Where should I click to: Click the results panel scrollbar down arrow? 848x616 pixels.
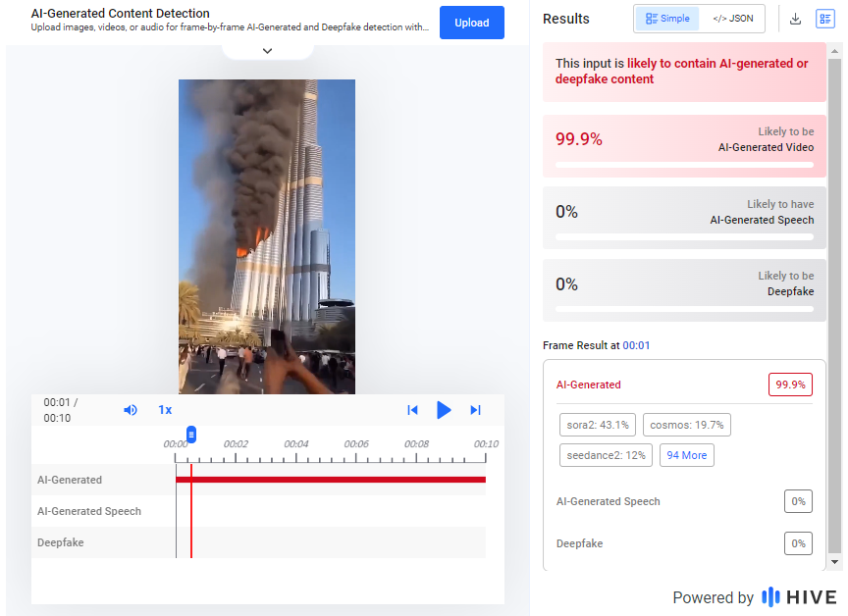tap(835, 563)
